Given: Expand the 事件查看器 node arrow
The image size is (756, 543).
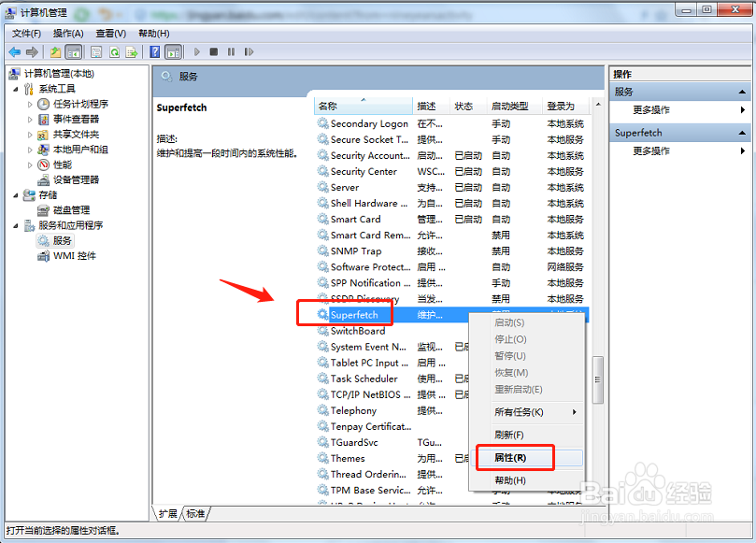Looking at the screenshot, I should click(x=30, y=119).
